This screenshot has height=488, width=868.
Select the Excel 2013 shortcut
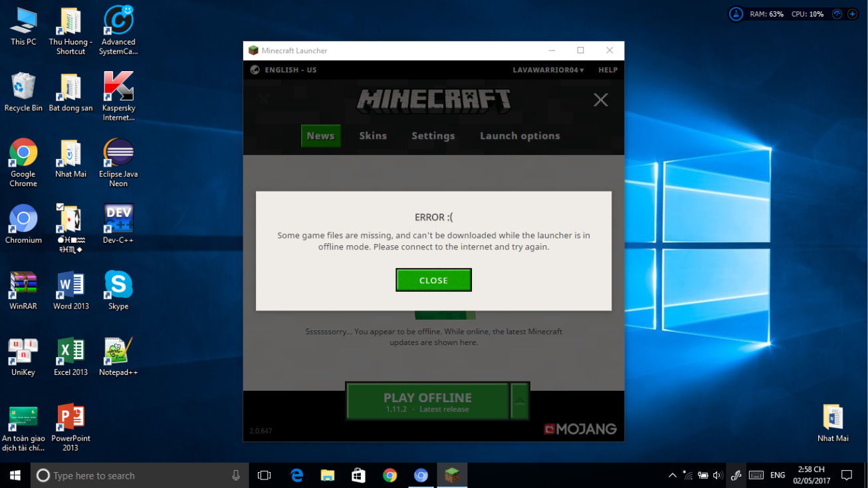click(70, 357)
